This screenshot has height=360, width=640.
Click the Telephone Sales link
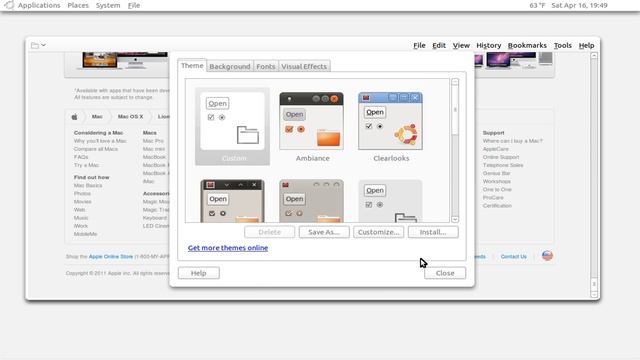point(503,165)
